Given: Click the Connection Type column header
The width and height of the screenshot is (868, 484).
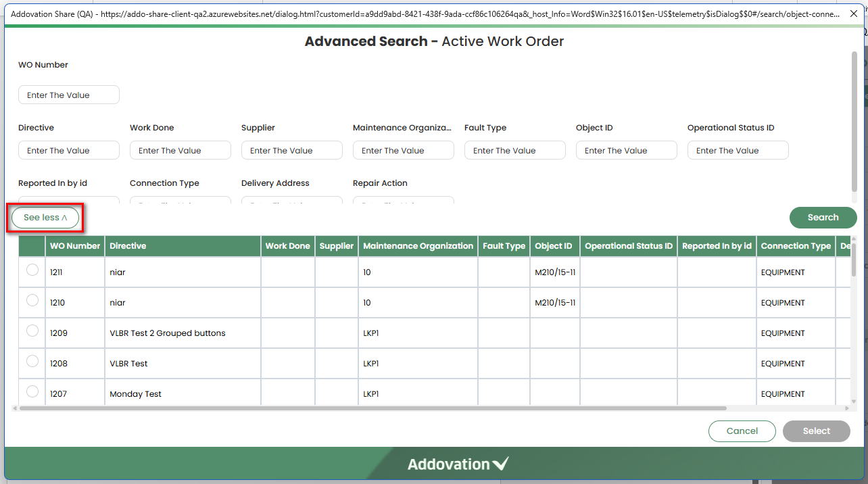Looking at the screenshot, I should pos(796,246).
